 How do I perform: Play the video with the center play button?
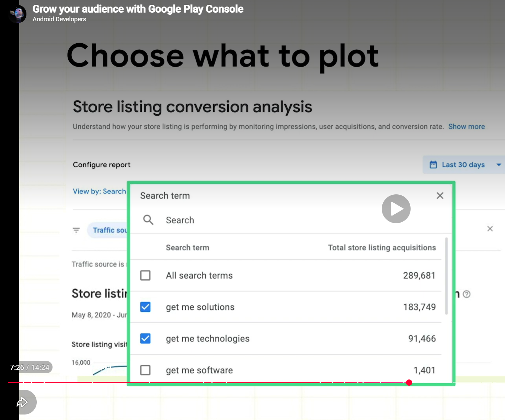click(396, 209)
